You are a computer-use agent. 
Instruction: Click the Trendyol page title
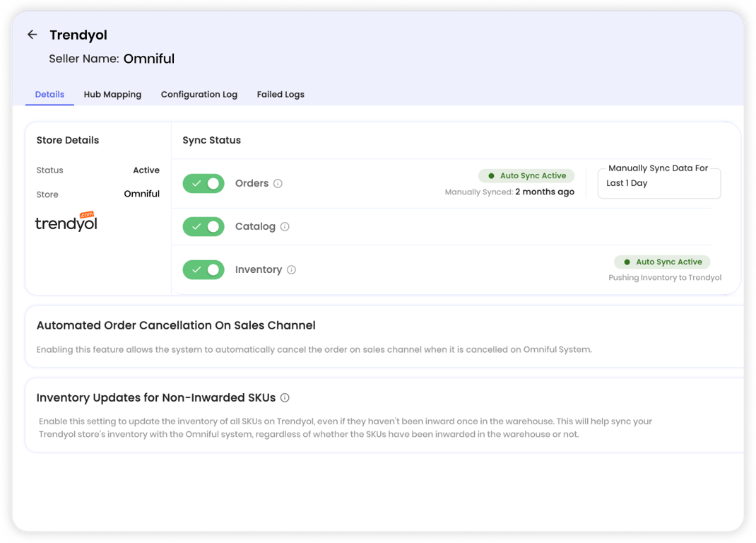pyautogui.click(x=78, y=35)
